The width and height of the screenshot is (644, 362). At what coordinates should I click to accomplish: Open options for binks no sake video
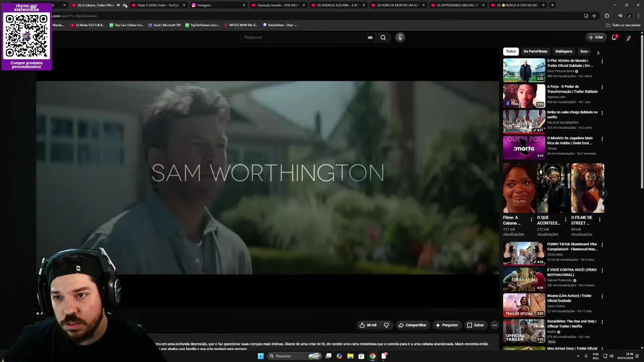(602, 113)
